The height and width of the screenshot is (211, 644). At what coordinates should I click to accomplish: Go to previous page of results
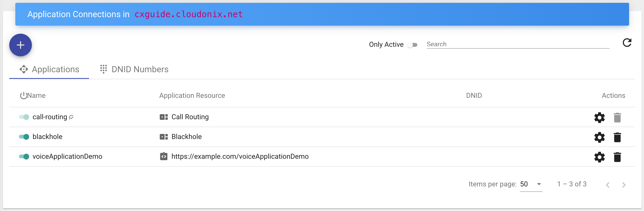(x=608, y=185)
